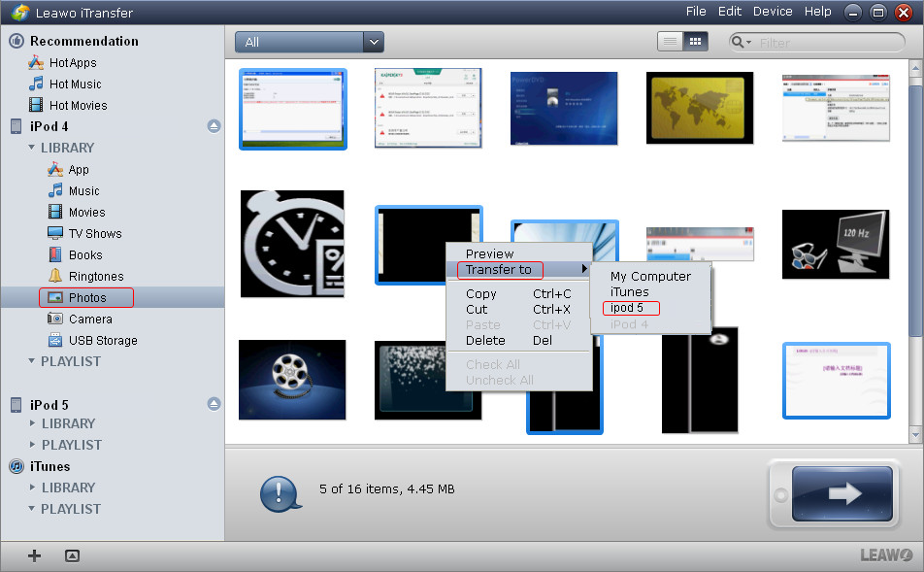The width and height of the screenshot is (924, 572).
Task: Open the TV Shows monitor icon
Action: [x=55, y=233]
